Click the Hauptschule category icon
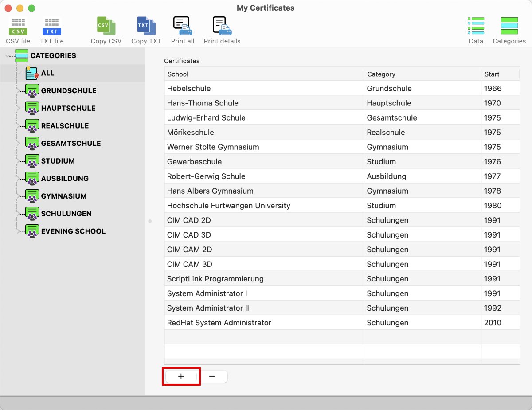 [x=32, y=108]
